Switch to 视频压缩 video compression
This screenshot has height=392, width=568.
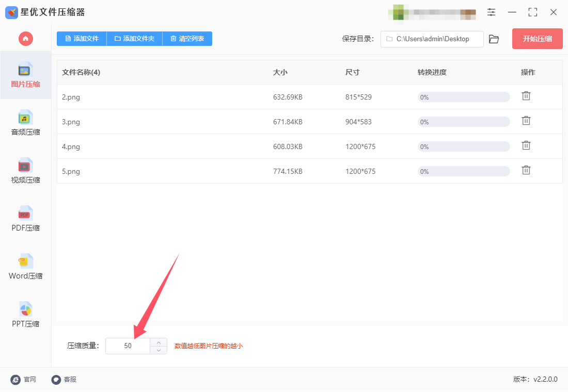(25, 171)
